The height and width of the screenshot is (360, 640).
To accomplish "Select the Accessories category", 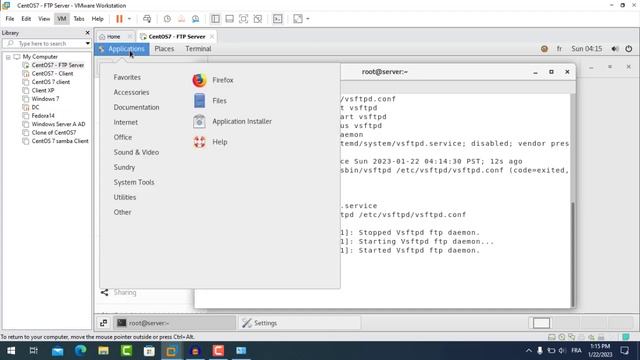I will coord(131,93).
